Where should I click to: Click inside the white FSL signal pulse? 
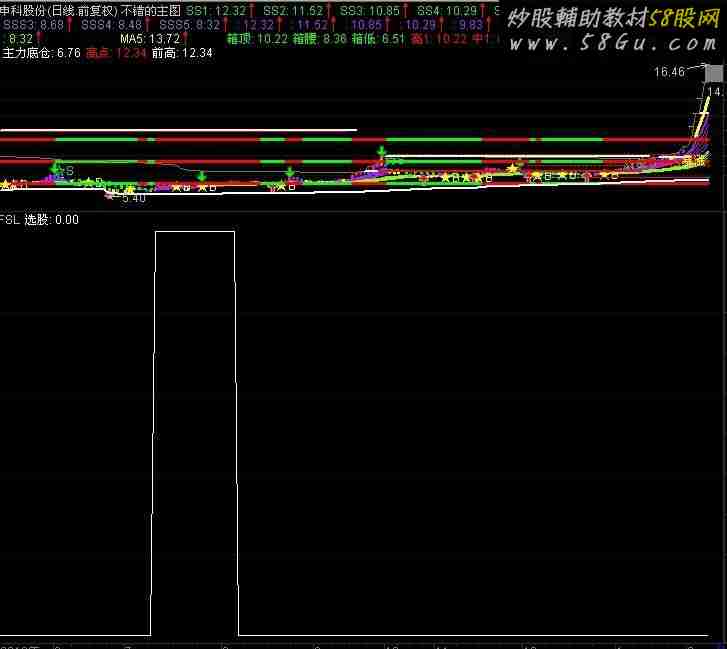pyautogui.click(x=195, y=431)
